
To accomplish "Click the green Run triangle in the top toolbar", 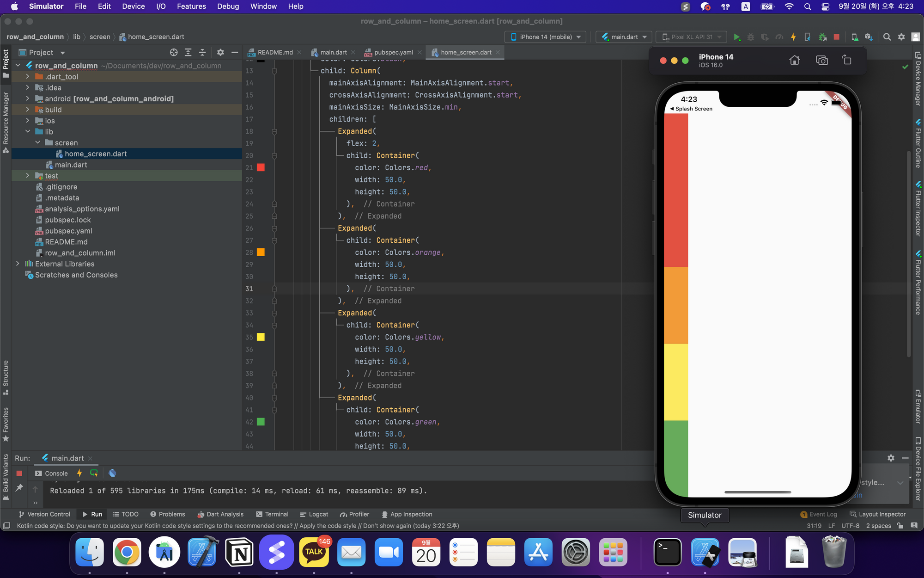I will pyautogui.click(x=737, y=37).
